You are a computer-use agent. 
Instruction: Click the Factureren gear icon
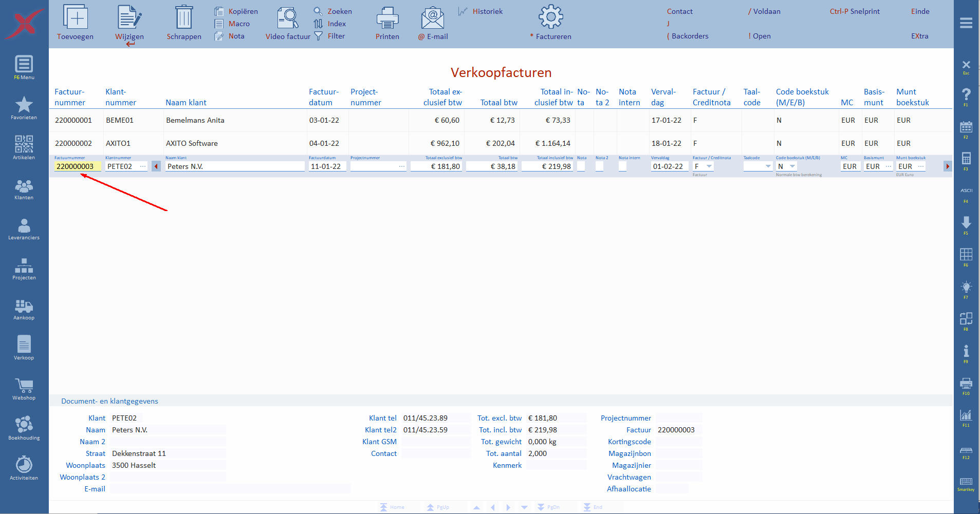tap(551, 17)
